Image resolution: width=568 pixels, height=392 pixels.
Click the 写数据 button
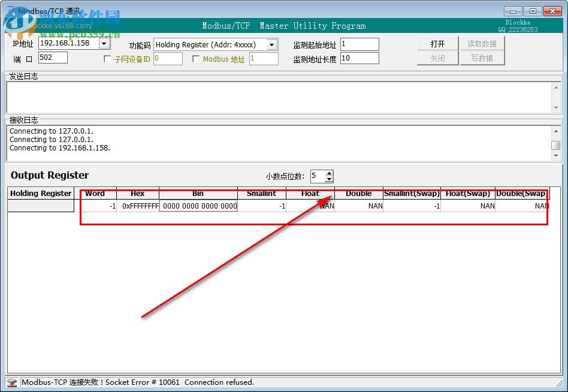coord(483,59)
